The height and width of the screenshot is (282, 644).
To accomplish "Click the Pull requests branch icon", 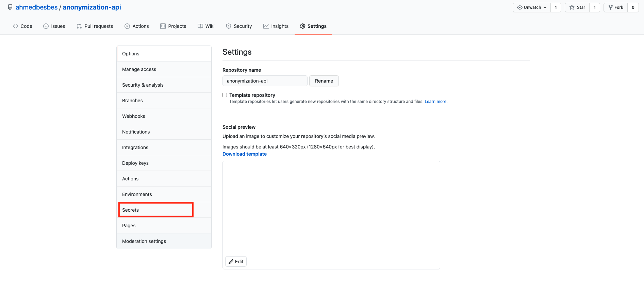I will click(x=79, y=26).
